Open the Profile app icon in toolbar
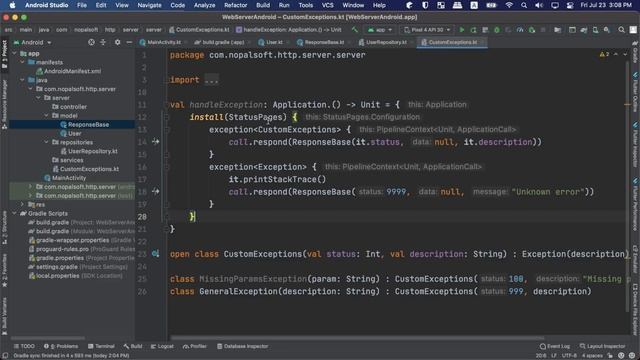The image size is (640, 360). (520, 30)
